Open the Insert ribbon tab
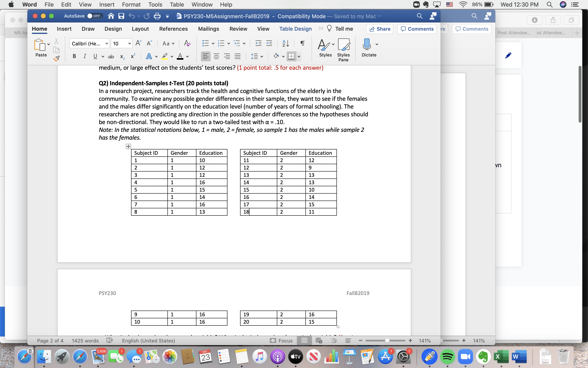588x368 pixels. (64, 29)
